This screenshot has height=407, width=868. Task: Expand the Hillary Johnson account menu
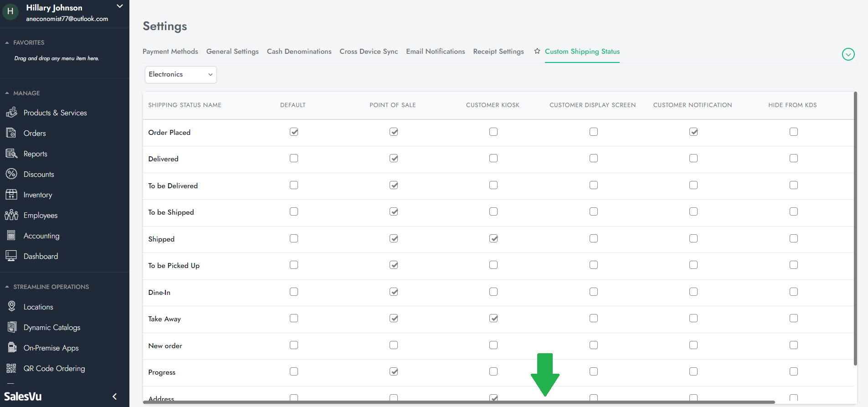click(x=120, y=6)
